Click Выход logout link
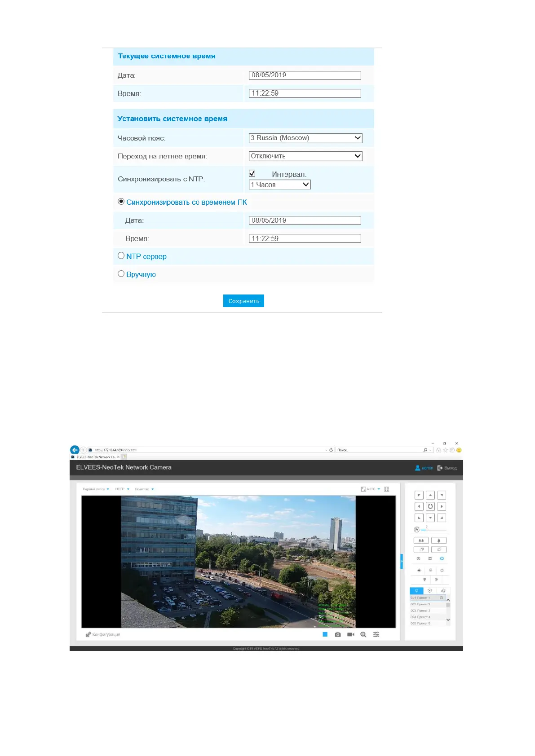The image size is (535, 756). pyautogui.click(x=447, y=468)
